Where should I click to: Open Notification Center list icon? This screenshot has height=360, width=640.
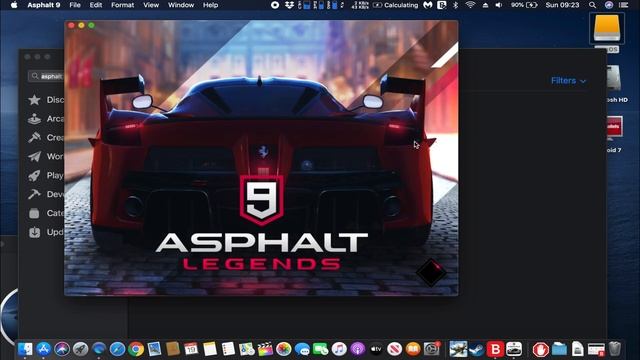pyautogui.click(x=623, y=5)
